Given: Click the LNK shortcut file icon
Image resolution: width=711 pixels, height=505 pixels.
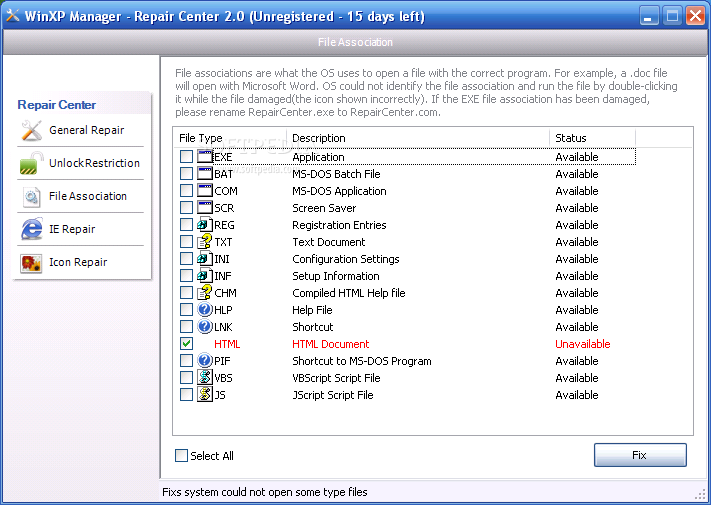Looking at the screenshot, I should pos(205,327).
